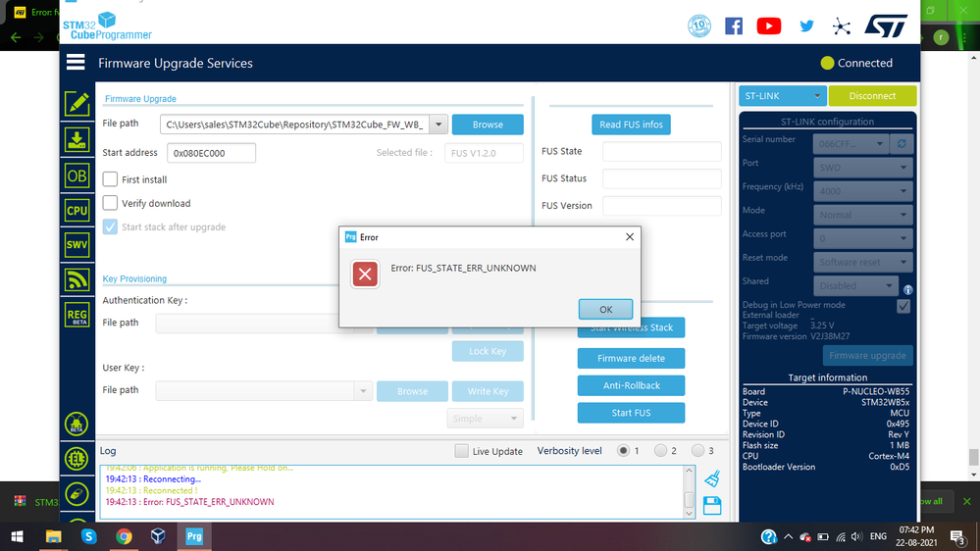Open the Access port dropdown
Image resolution: width=980 pixels, height=551 pixels.
click(x=862, y=238)
